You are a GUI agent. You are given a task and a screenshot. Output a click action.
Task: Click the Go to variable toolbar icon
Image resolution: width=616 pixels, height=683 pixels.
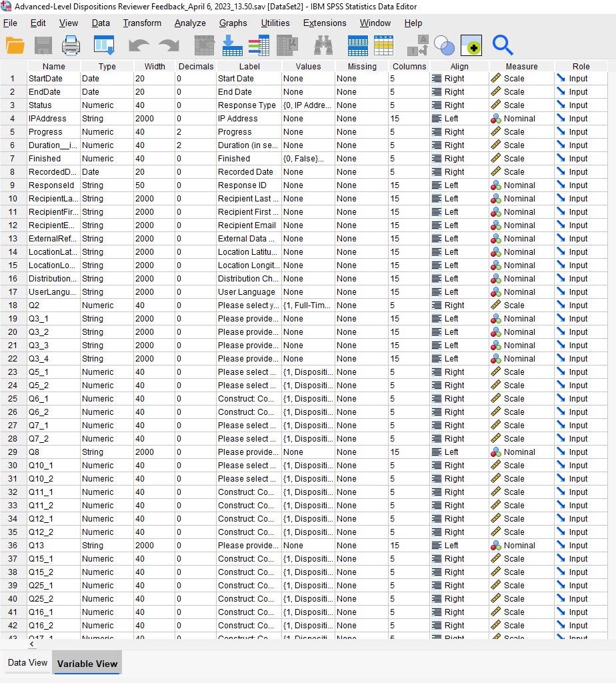pyautogui.click(x=233, y=46)
